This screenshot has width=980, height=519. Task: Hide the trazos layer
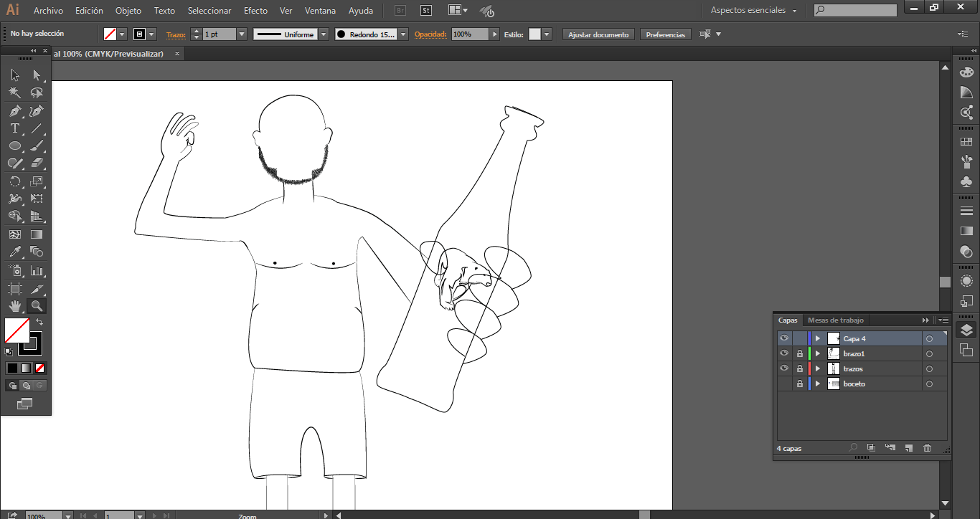coord(784,368)
